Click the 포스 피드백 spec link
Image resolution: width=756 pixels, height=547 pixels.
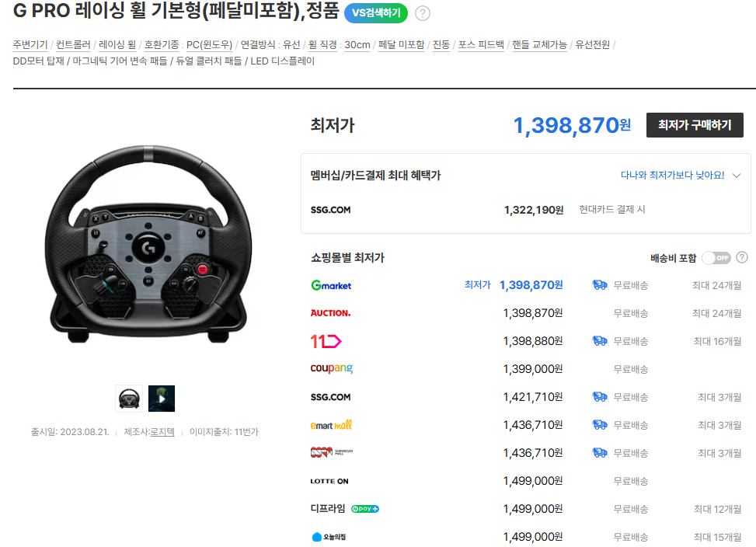(481, 44)
